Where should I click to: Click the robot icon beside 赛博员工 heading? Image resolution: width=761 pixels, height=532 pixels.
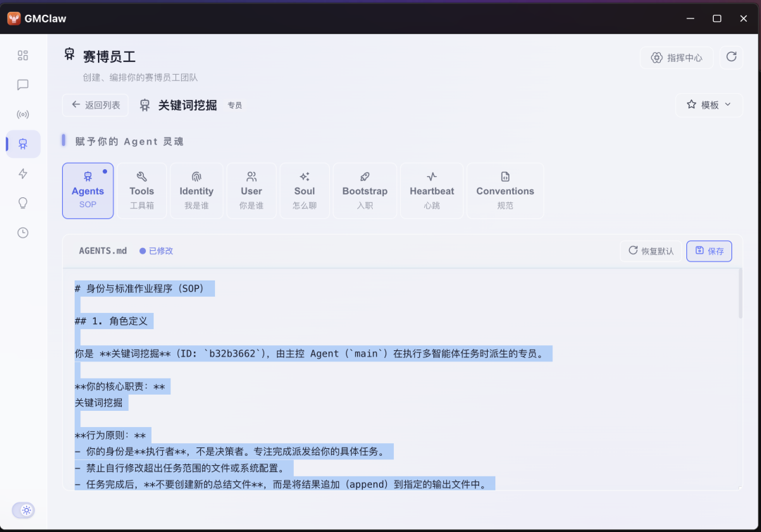pos(69,54)
